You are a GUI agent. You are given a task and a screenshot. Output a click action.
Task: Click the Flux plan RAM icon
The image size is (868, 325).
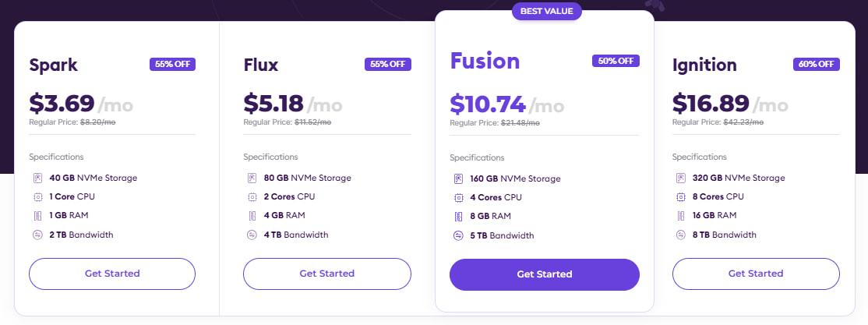pyautogui.click(x=252, y=215)
